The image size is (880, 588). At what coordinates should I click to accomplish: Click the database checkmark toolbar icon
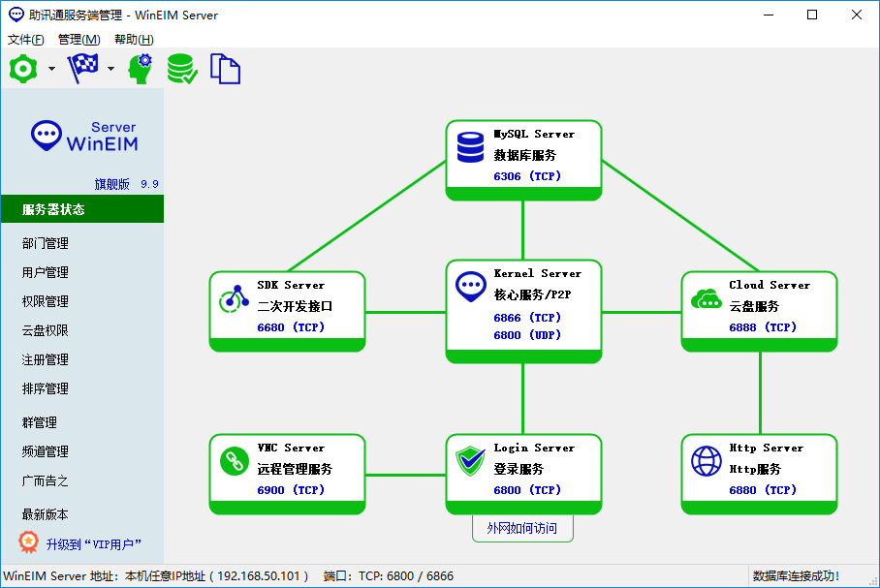coord(182,69)
